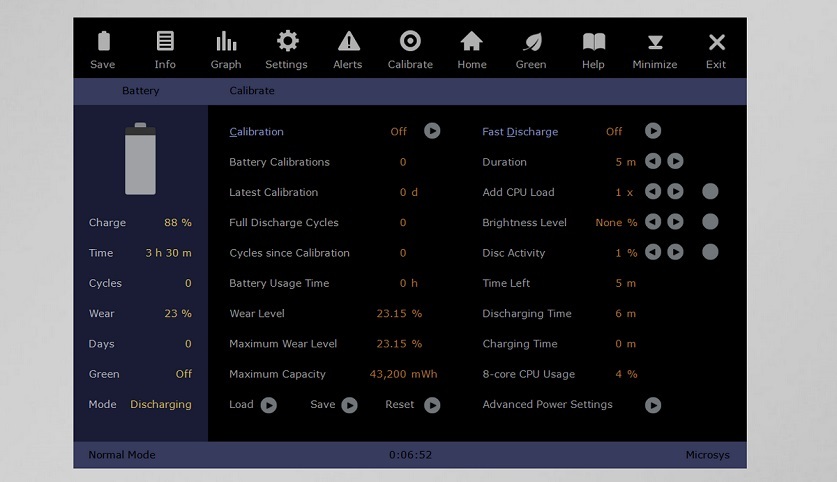Enable the Add CPU Load round toggle
This screenshot has width=837, height=482.
pyautogui.click(x=710, y=192)
